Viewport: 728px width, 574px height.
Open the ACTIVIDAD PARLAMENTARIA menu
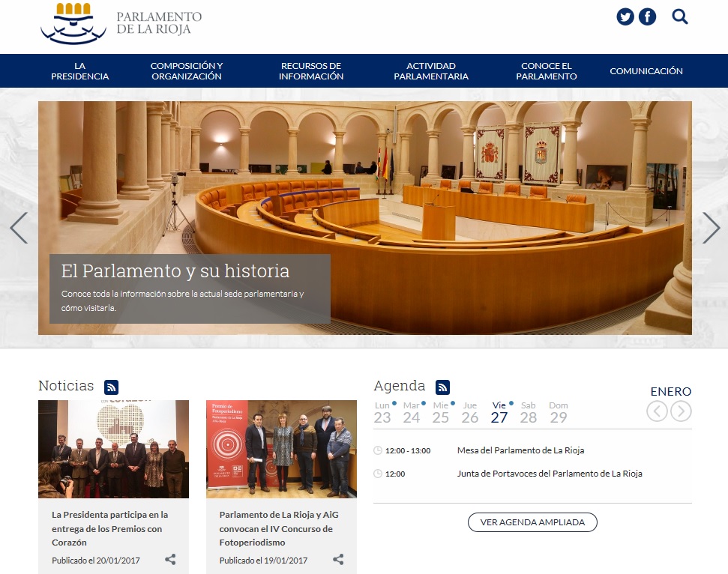click(431, 70)
